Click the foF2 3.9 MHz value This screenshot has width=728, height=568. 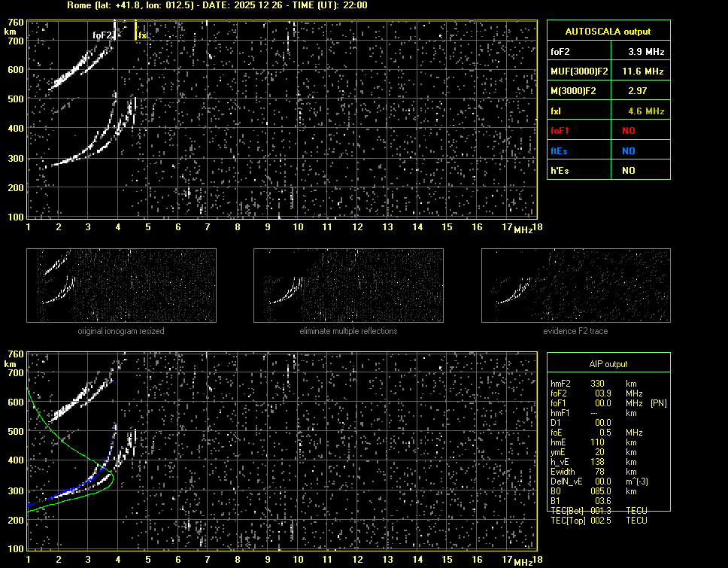coord(639,52)
